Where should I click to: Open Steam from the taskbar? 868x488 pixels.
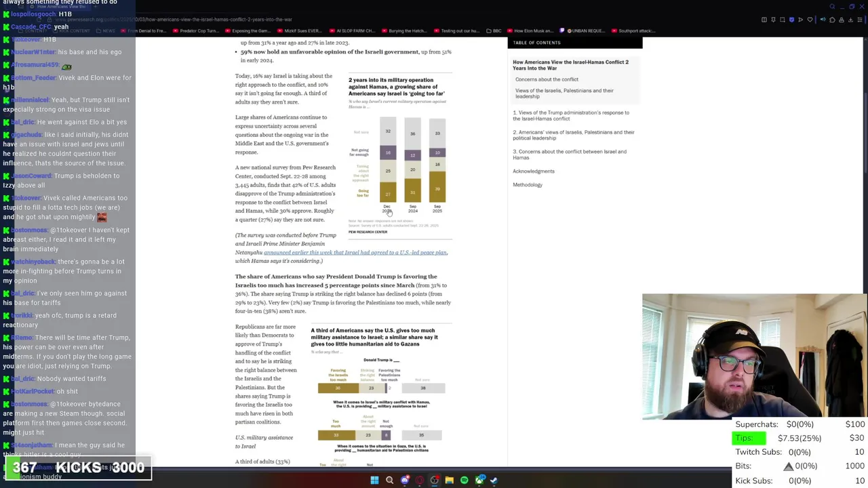tap(494, 481)
